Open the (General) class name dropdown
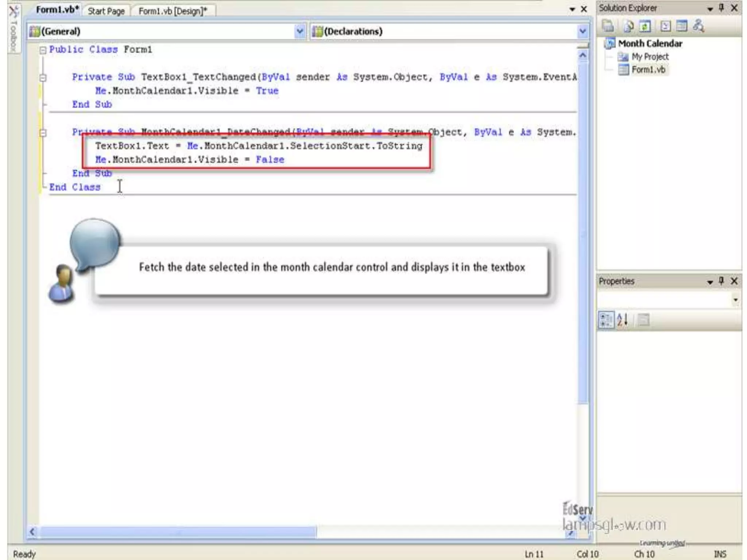 299,31
